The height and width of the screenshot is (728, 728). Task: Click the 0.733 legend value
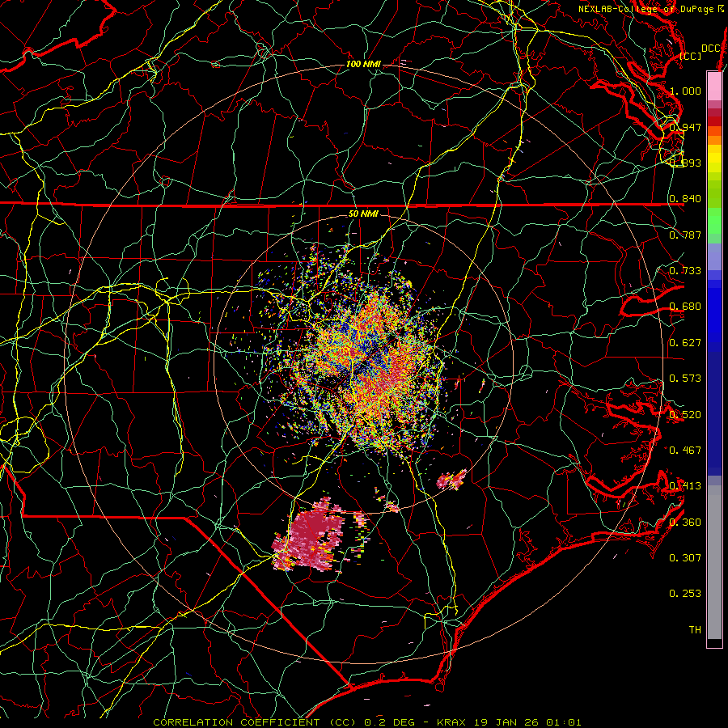pos(685,271)
